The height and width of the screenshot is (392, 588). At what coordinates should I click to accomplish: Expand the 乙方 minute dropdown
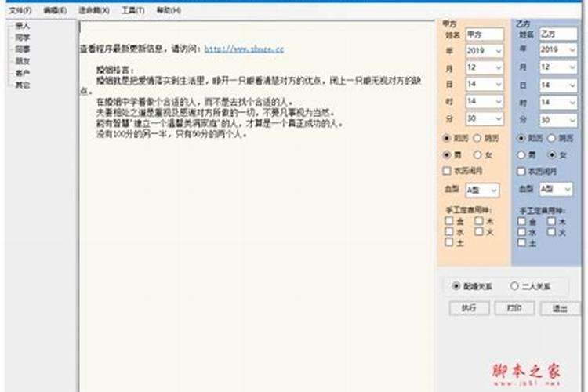coord(572,121)
